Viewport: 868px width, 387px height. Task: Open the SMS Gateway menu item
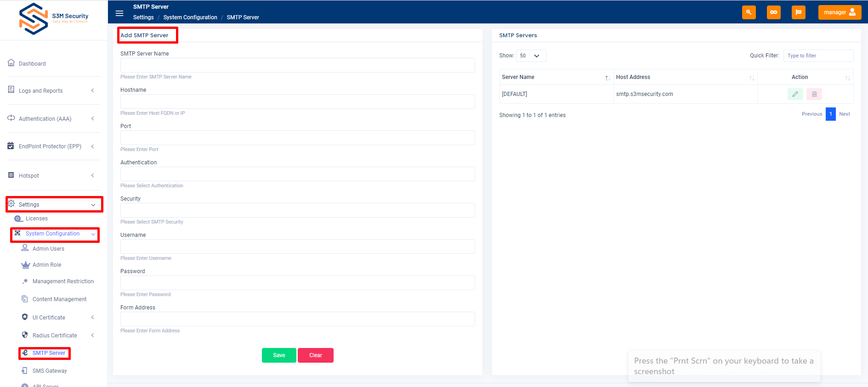[x=50, y=371]
